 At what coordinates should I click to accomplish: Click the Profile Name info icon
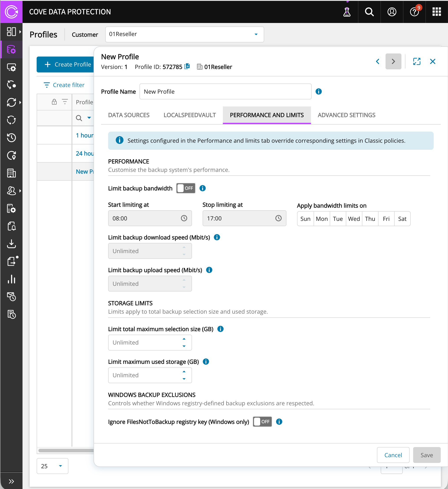[x=318, y=91]
